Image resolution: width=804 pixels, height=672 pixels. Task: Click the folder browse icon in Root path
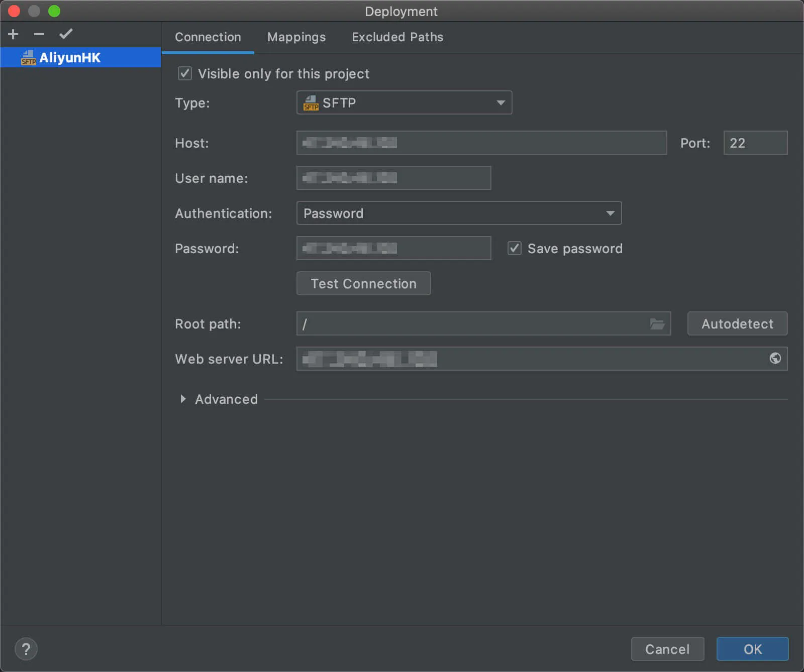point(657,324)
